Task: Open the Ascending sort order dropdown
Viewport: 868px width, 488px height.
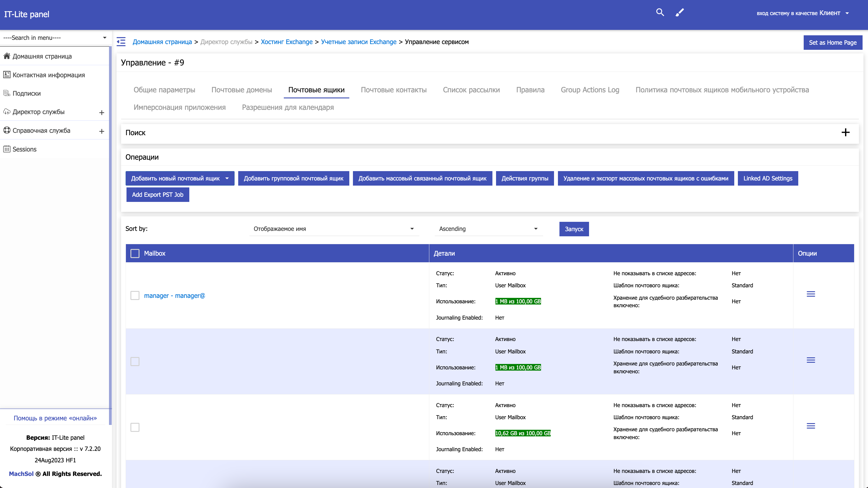Action: coord(488,229)
